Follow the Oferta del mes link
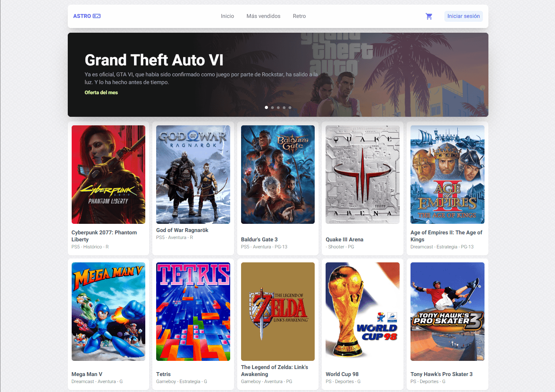 101,93
